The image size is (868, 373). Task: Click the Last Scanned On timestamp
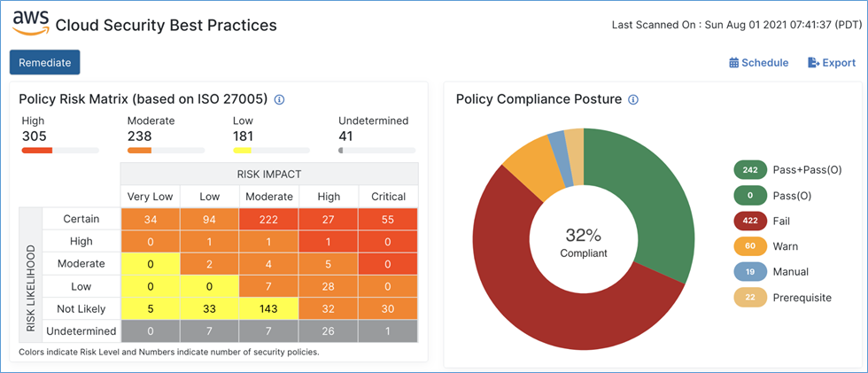coord(737,25)
